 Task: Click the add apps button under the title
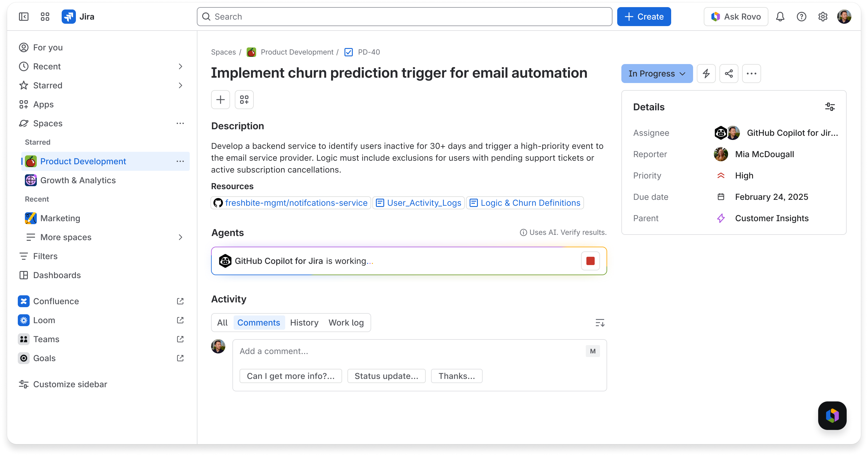(244, 100)
